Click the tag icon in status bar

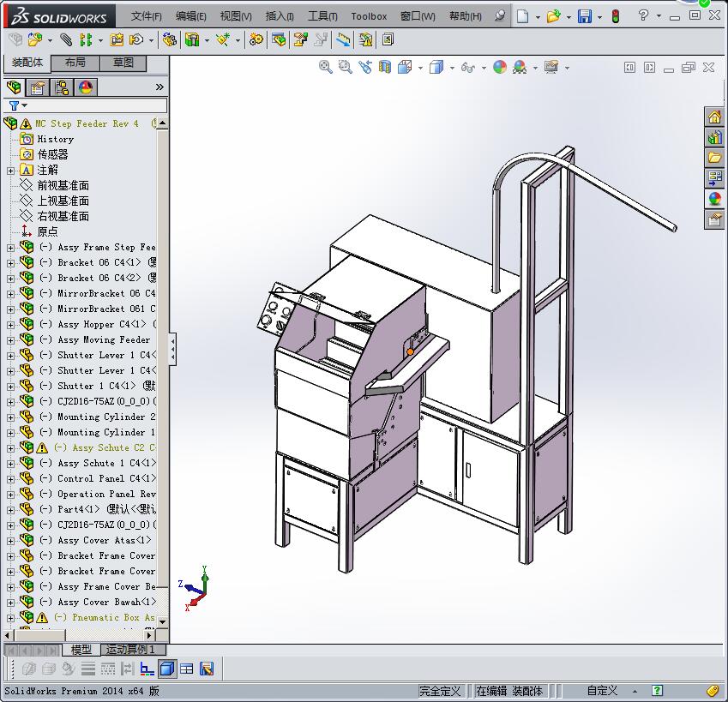click(x=713, y=690)
